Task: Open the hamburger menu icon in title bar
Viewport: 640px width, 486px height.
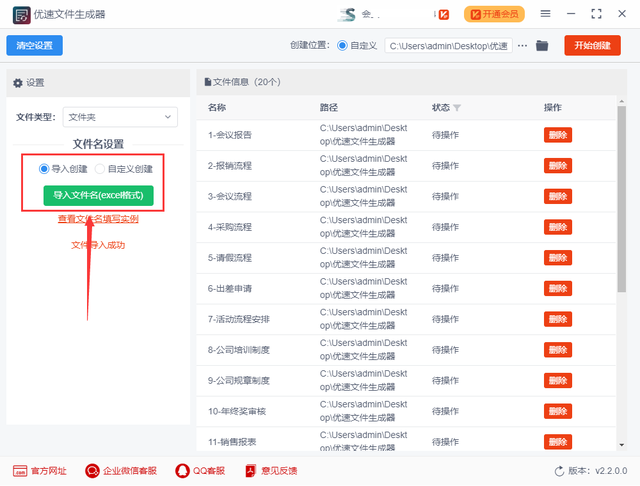Action: 545,14
